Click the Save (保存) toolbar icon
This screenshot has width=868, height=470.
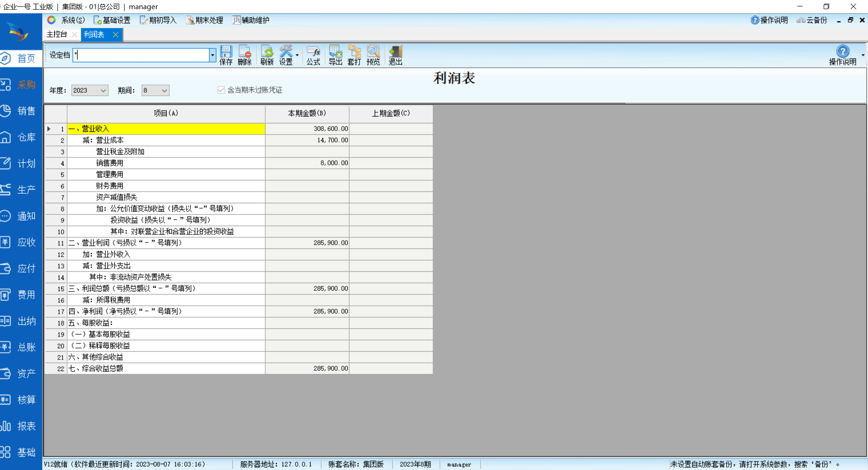pos(226,55)
